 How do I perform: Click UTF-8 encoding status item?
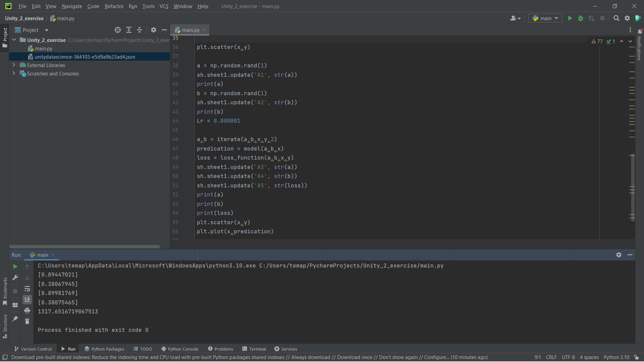568,357
